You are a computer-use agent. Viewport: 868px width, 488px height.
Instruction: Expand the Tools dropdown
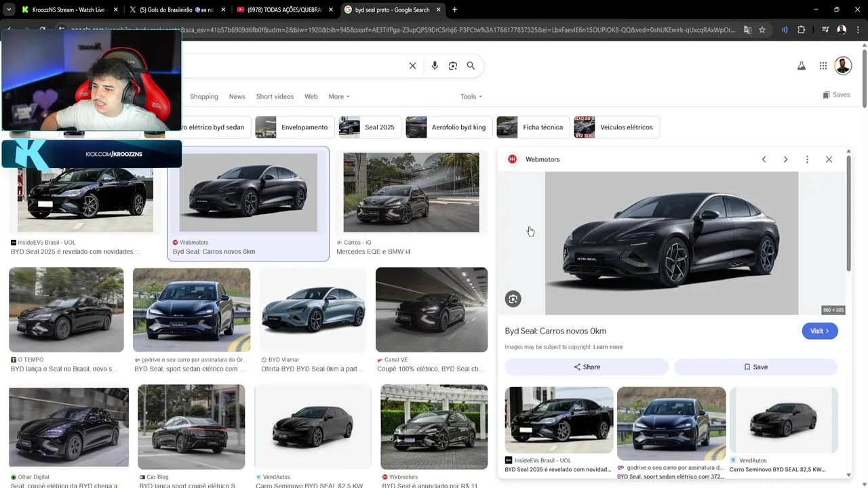[471, 96]
